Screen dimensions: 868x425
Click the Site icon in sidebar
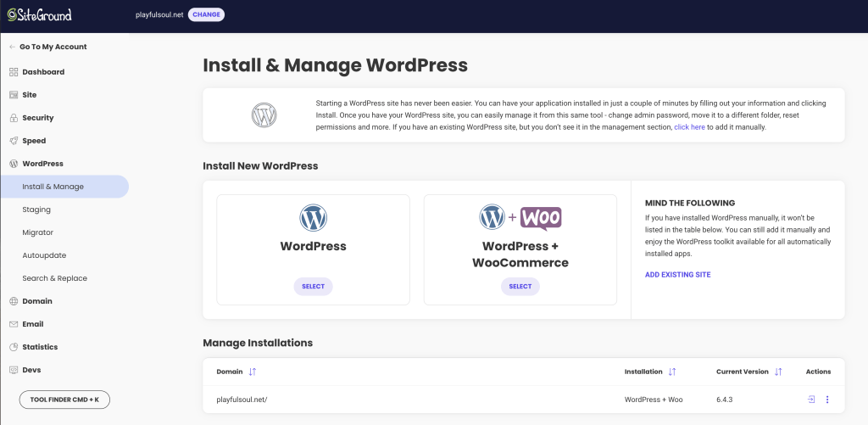tap(14, 95)
